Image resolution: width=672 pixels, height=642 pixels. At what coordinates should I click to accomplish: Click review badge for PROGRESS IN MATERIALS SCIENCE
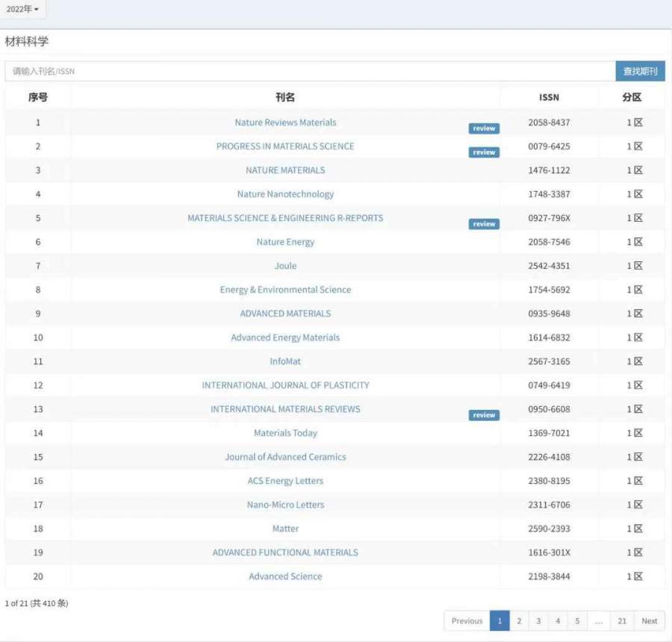484,152
